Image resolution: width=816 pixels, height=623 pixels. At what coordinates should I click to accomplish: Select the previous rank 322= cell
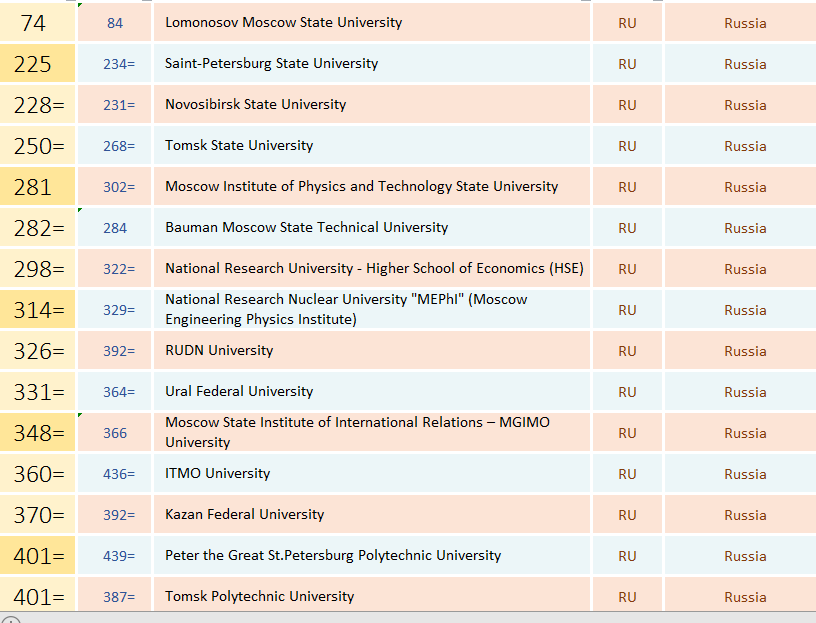[x=114, y=269]
